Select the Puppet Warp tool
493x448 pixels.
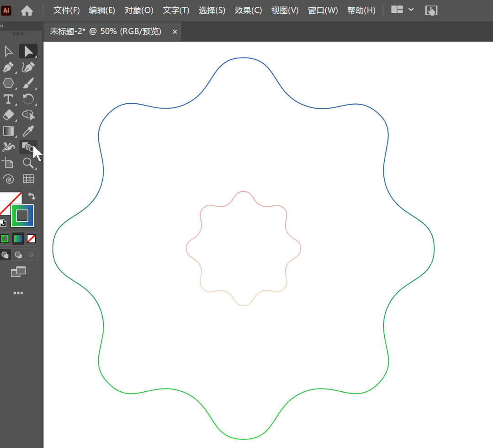click(x=9, y=147)
